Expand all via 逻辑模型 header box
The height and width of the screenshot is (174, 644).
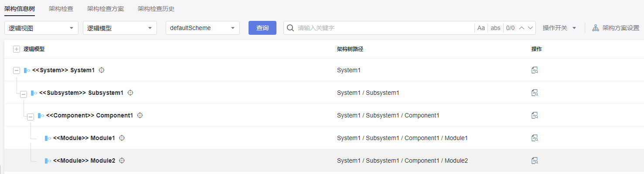(17, 49)
